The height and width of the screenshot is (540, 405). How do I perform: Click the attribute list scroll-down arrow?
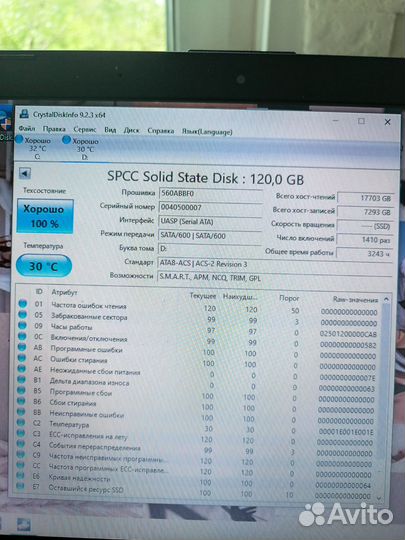point(379,498)
